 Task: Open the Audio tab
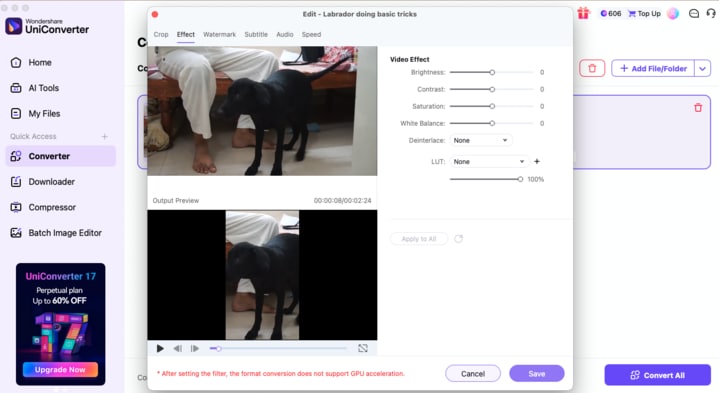pos(285,34)
